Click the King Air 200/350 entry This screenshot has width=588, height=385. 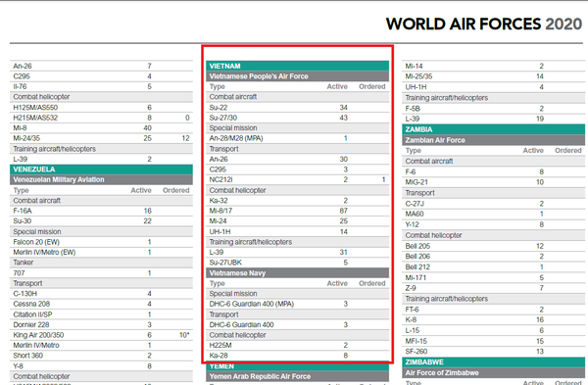(x=101, y=335)
